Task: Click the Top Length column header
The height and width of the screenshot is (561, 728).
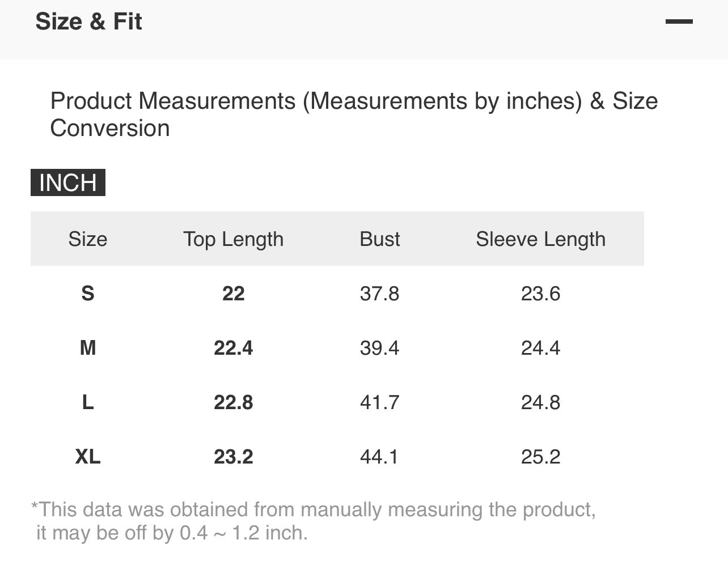Action: point(233,240)
